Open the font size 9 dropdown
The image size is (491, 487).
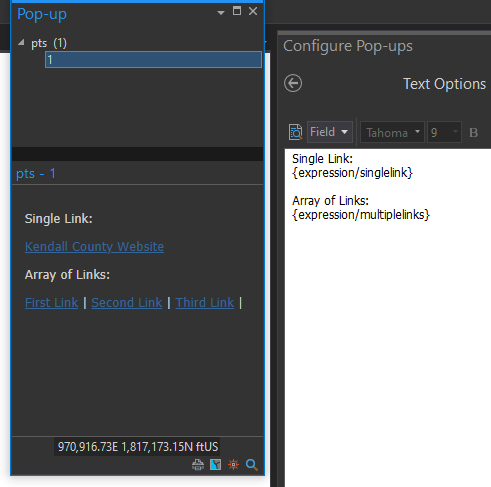tap(445, 133)
